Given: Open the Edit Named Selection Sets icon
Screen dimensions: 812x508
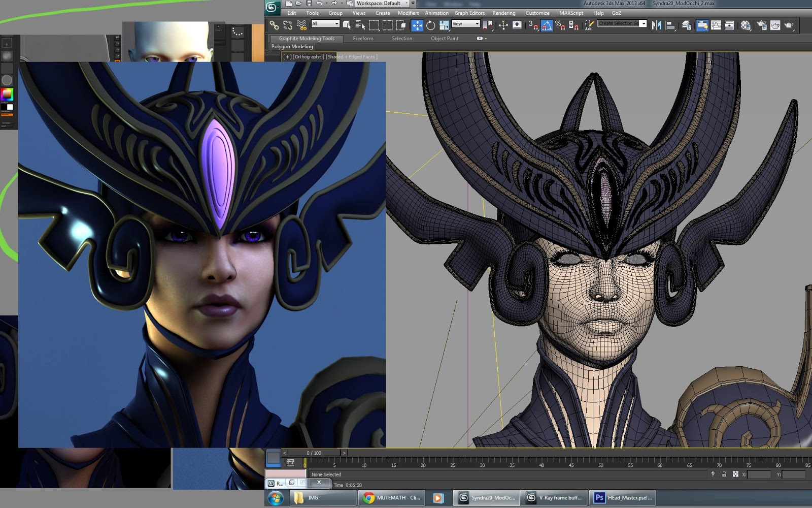Looking at the screenshot, I should [589, 25].
